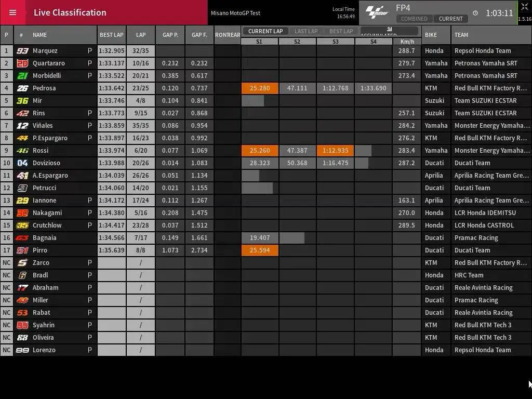This screenshot has height=399, width=532.
Task: Click Pedrosa's orange 25.280 sector time
Action: point(260,88)
